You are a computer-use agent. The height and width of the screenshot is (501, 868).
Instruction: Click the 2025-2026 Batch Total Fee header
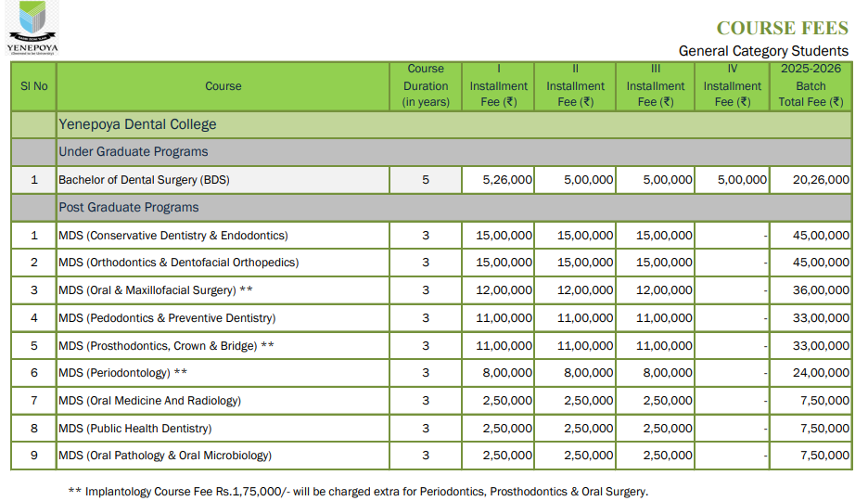click(811, 85)
